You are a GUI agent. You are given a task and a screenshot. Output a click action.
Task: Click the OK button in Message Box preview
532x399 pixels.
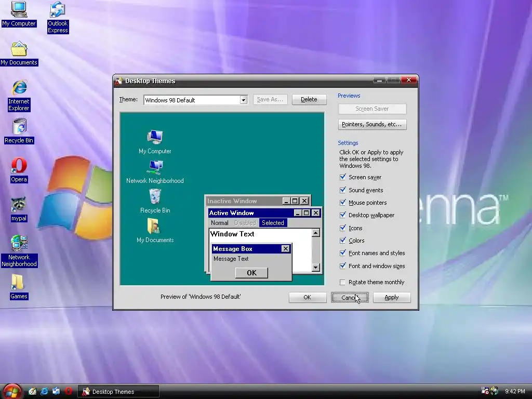[x=252, y=273]
